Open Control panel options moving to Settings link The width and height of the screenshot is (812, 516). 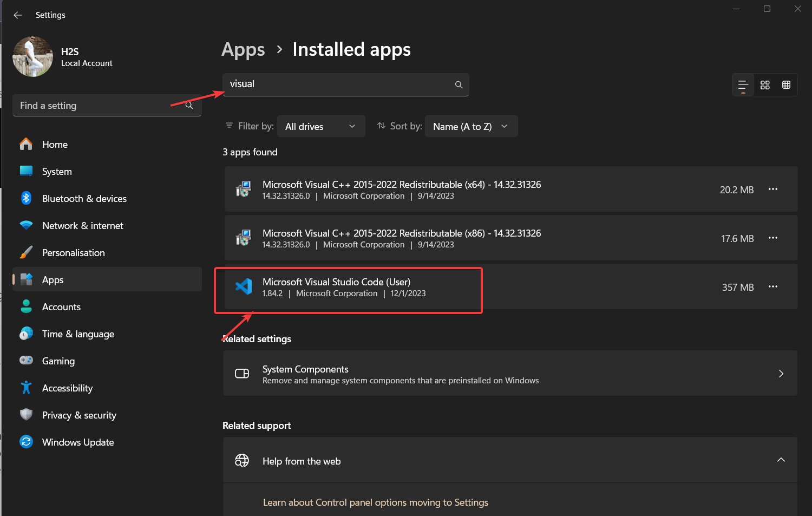coord(375,502)
